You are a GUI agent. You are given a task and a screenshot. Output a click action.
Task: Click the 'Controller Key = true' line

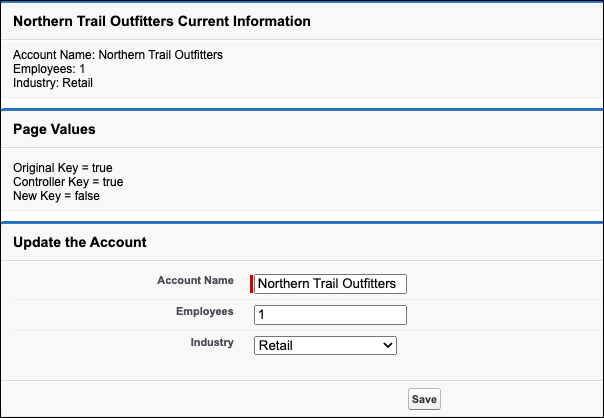click(68, 182)
